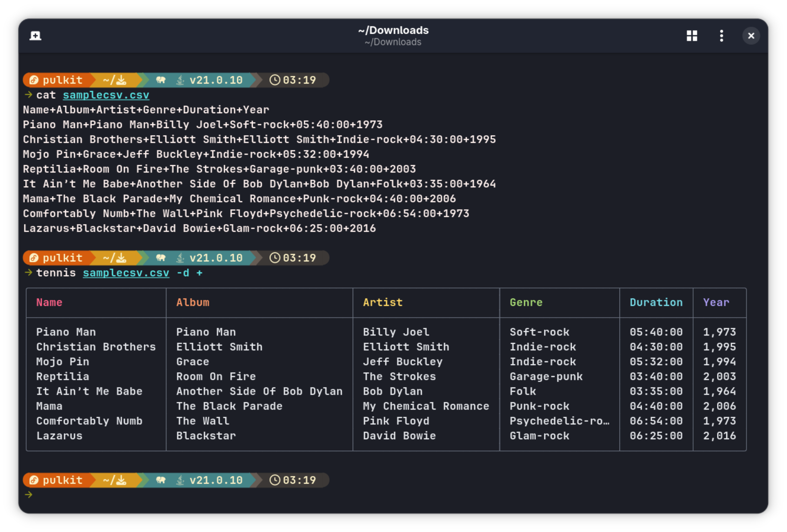Click the PHP elephant icon in the prompt
Viewport: 787px width, 532px height.
160,80
